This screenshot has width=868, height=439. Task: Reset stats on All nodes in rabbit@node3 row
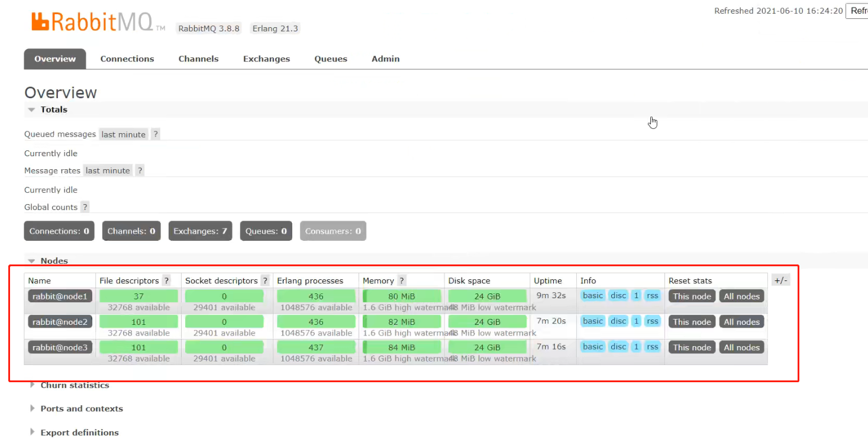[x=742, y=347]
